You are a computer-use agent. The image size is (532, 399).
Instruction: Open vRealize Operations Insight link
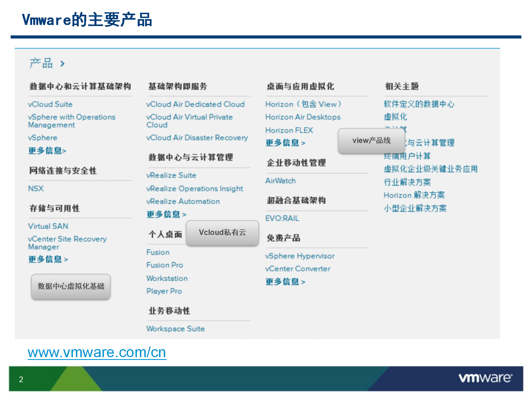(x=195, y=188)
